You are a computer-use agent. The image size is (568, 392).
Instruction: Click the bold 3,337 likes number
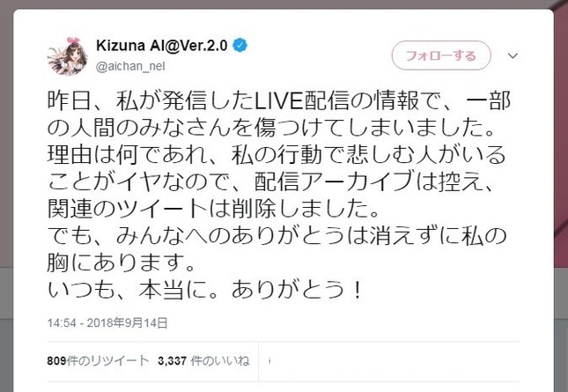pyautogui.click(x=172, y=361)
